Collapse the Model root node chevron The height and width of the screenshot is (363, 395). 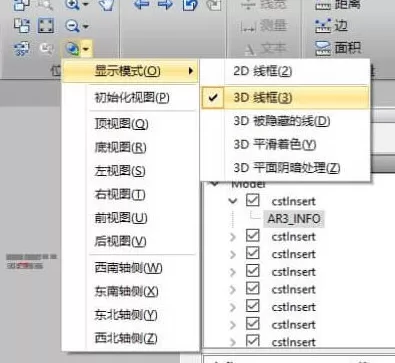pos(215,183)
